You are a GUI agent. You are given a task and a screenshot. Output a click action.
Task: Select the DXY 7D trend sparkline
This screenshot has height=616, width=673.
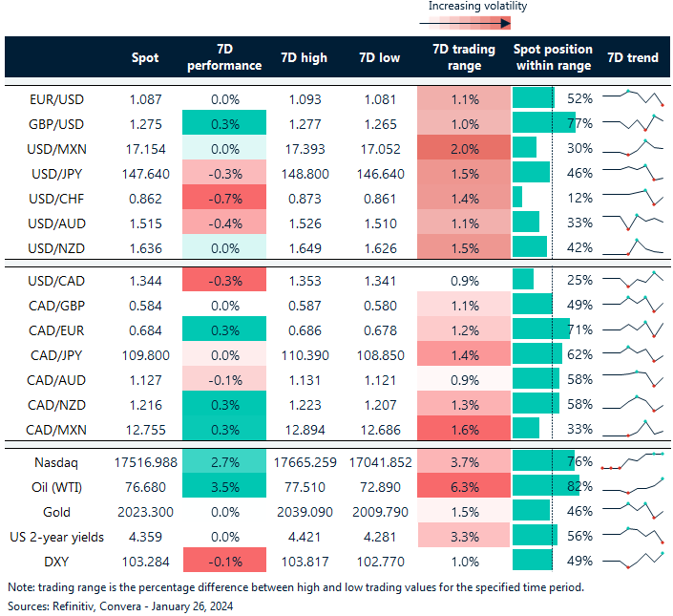(x=633, y=561)
